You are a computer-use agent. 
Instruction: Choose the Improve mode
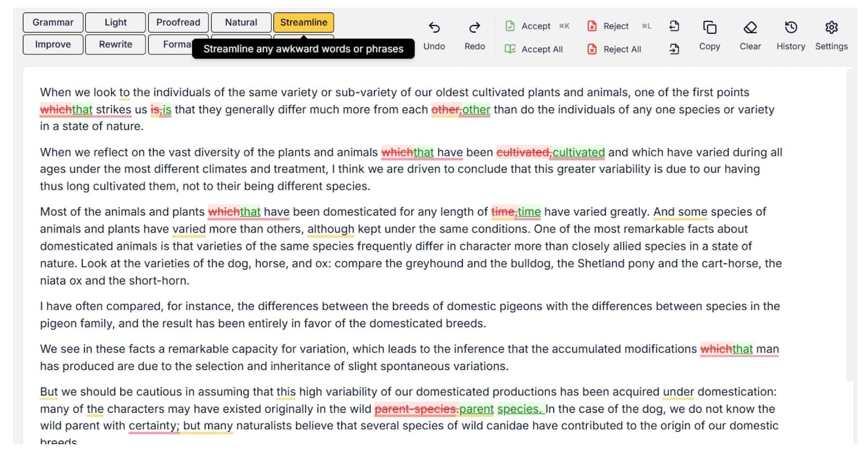(x=53, y=44)
